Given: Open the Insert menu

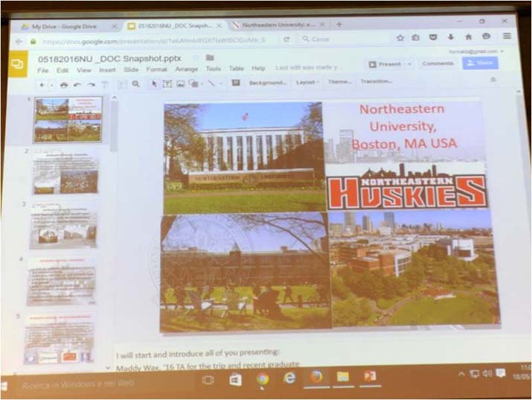Looking at the screenshot, I should 107,70.
